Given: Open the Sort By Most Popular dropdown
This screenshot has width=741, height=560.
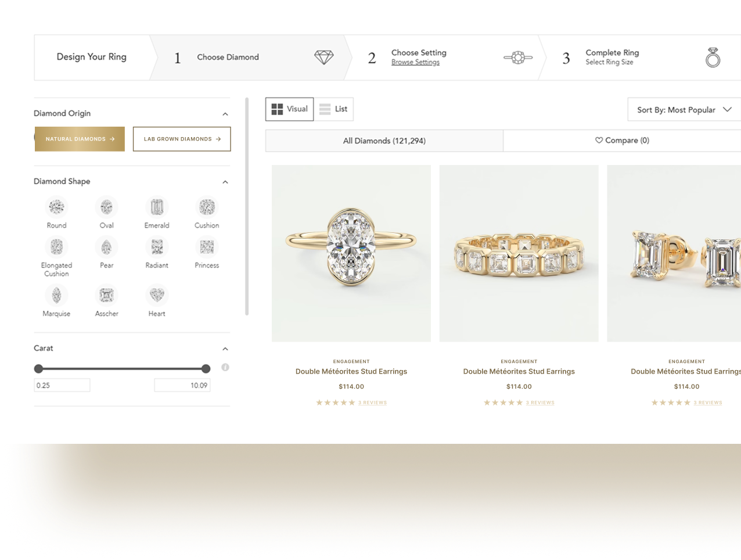Looking at the screenshot, I should [684, 109].
